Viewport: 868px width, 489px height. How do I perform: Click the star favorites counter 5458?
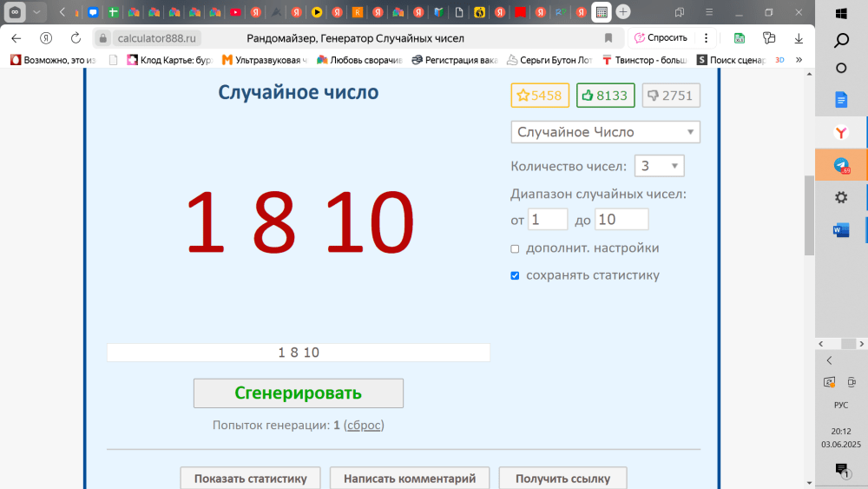539,96
